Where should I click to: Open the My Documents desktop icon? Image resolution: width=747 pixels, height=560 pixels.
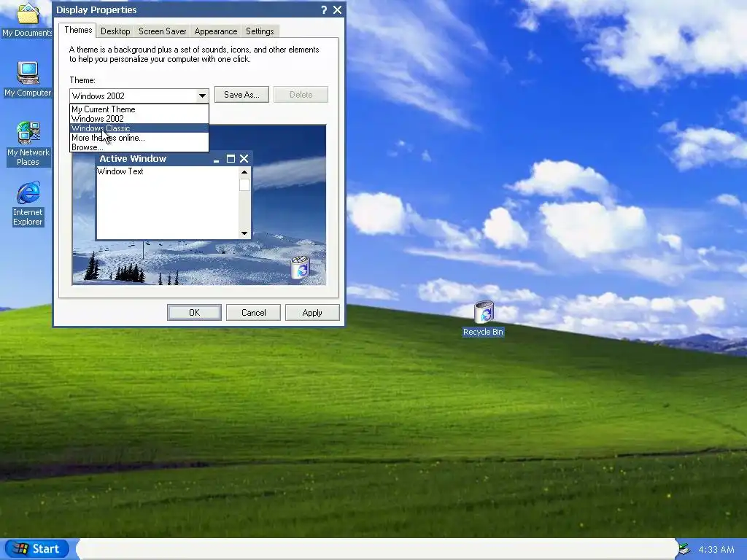coord(27,19)
